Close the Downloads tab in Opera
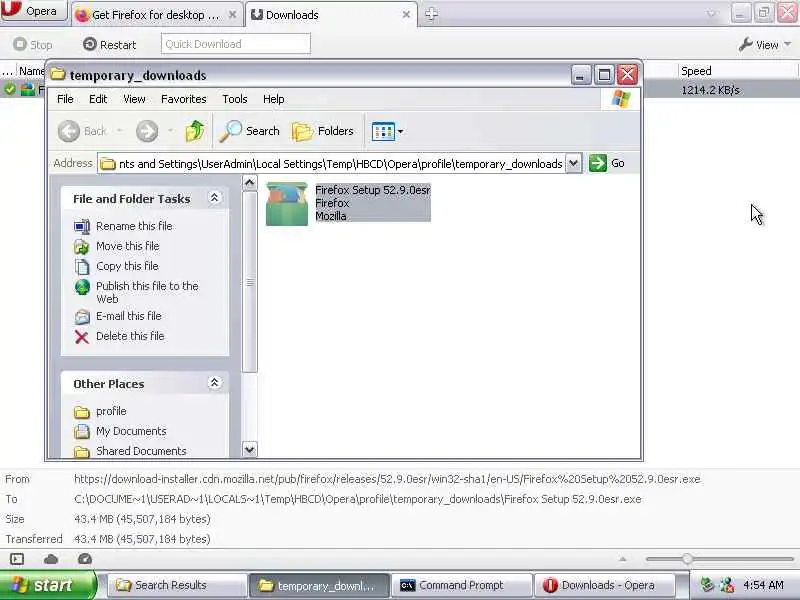Screen dimensions: 800x600 (406, 15)
